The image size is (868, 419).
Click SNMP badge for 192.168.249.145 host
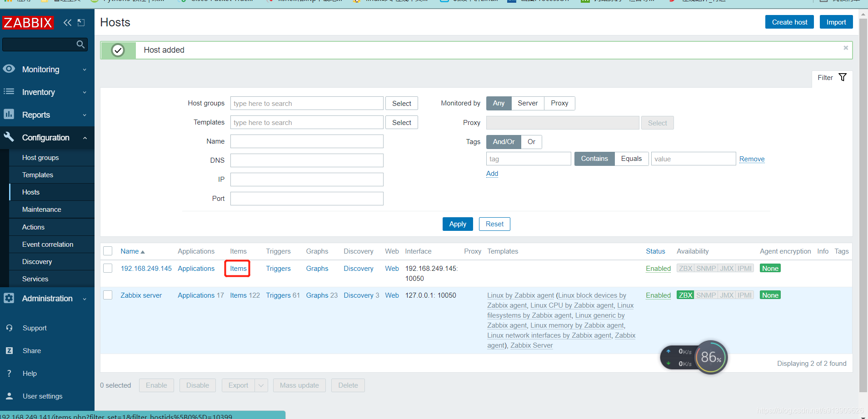pyautogui.click(x=706, y=268)
